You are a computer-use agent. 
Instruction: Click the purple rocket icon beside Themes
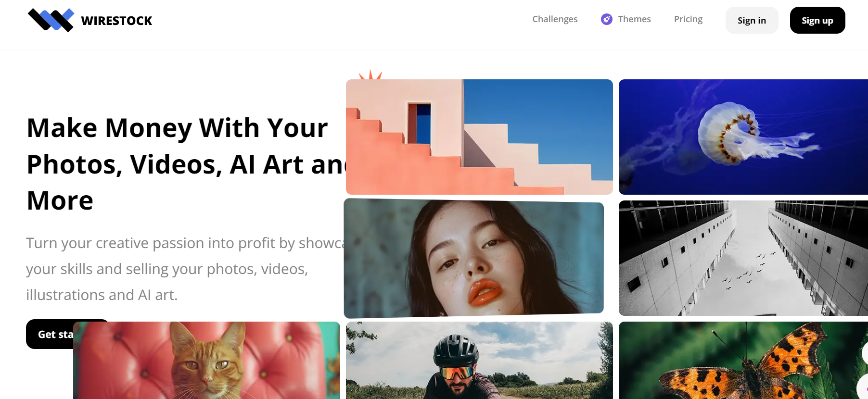point(607,19)
